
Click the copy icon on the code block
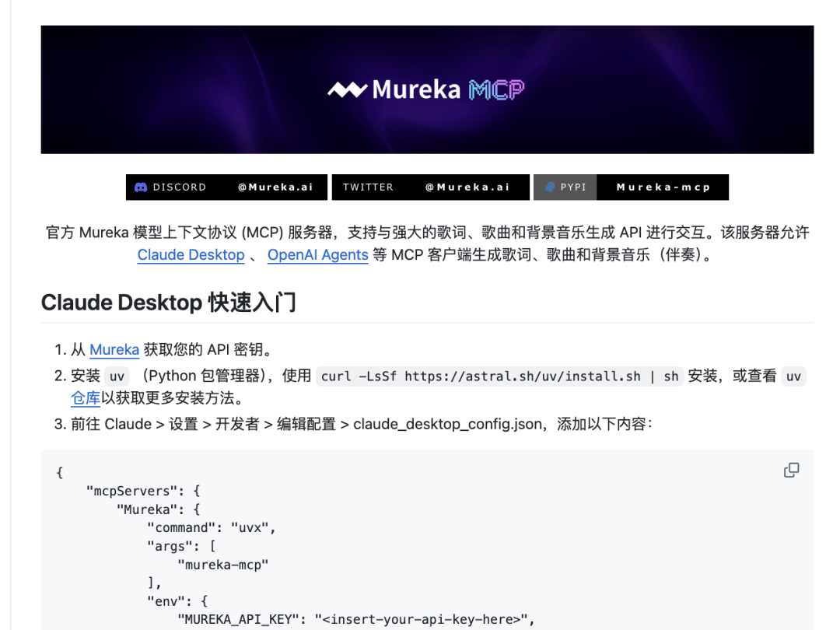click(x=791, y=470)
